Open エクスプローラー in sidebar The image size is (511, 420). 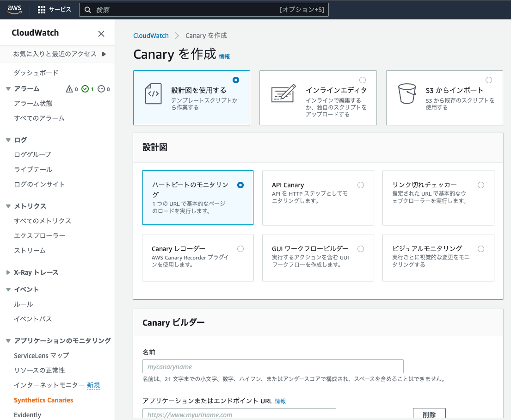click(x=39, y=235)
